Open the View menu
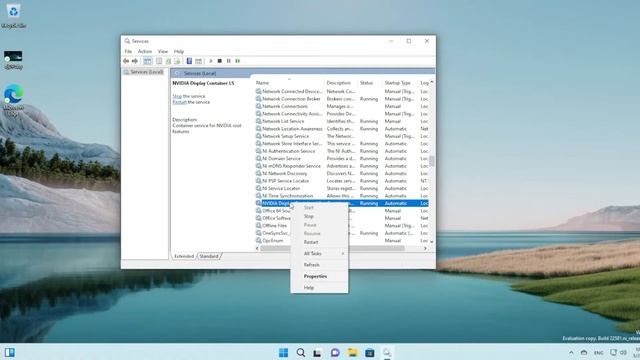Image resolution: width=640 pixels, height=360 pixels. [163, 51]
